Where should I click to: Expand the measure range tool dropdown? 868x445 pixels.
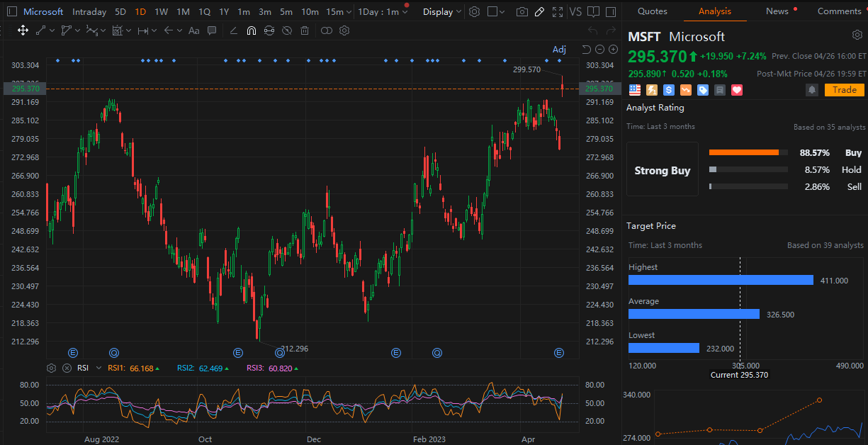pos(154,30)
